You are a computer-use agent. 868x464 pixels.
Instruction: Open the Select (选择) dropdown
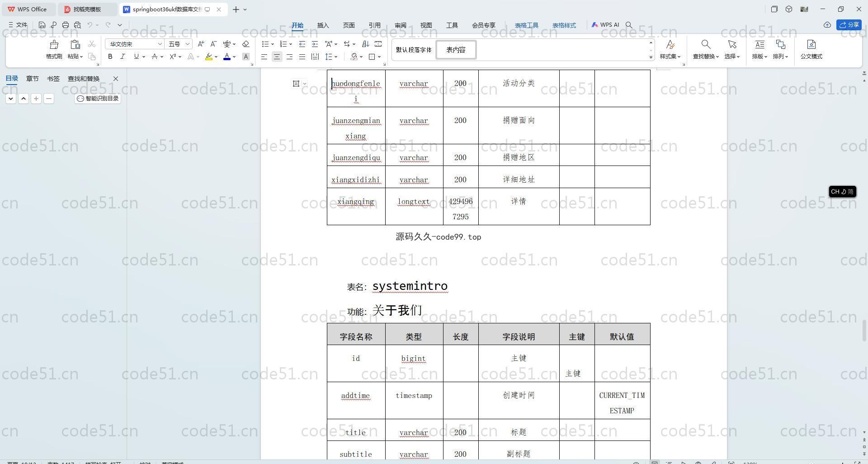click(732, 49)
